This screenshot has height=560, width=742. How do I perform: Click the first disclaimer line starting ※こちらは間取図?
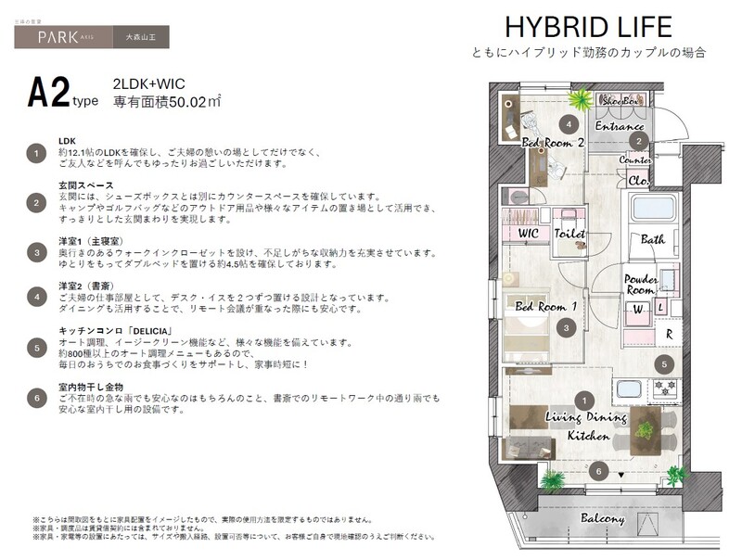point(202,520)
